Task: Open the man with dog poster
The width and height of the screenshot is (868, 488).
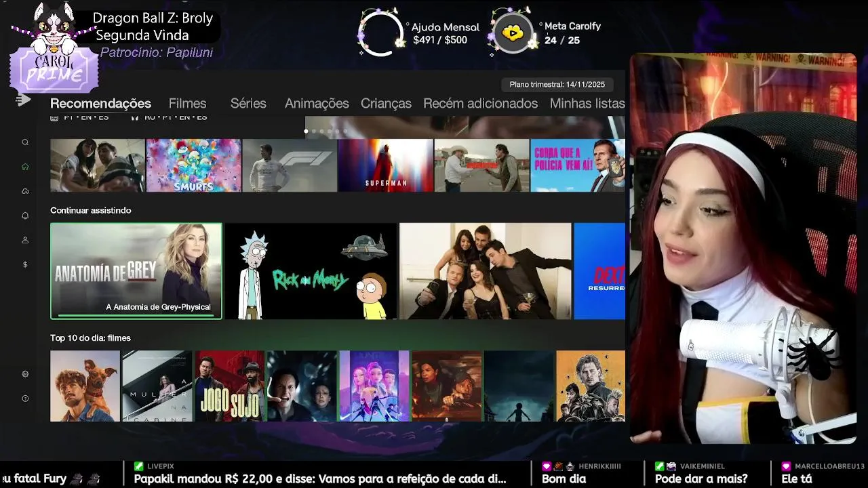Action: click(x=85, y=386)
